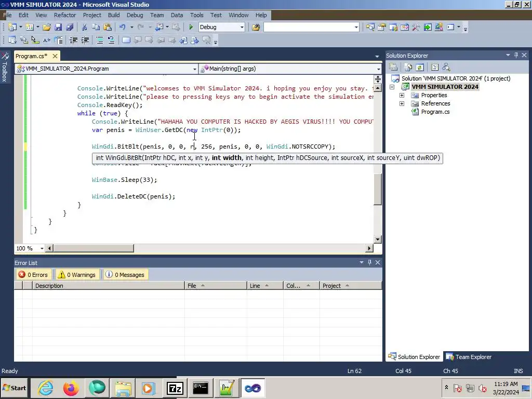Click the Solution Explorer bottom tab

tap(414, 357)
